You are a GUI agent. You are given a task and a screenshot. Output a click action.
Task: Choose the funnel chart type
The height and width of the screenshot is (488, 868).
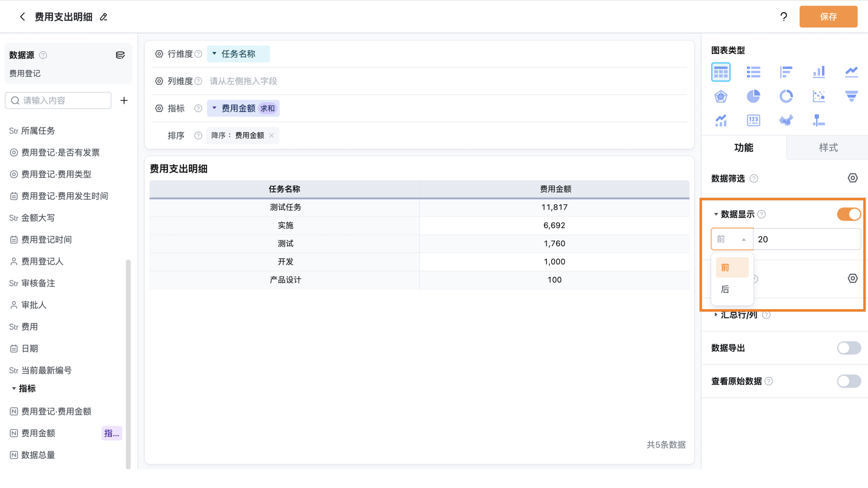[x=851, y=96]
